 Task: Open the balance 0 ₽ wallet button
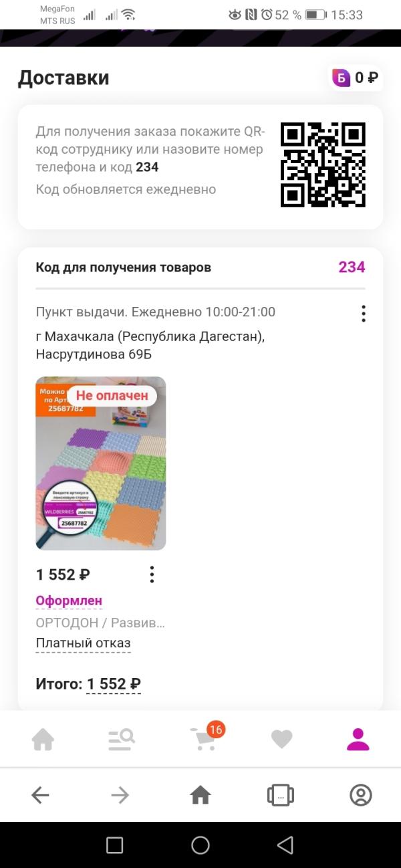pos(356,78)
